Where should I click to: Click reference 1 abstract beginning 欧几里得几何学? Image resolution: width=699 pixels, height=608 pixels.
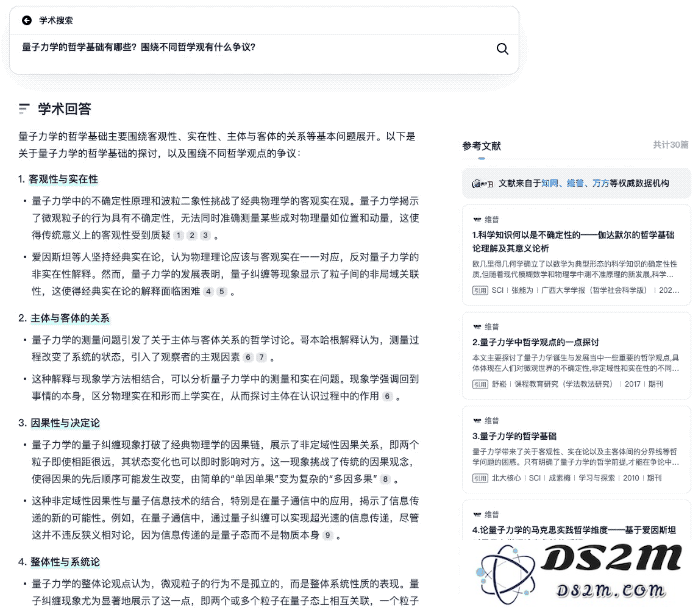[x=575, y=269]
